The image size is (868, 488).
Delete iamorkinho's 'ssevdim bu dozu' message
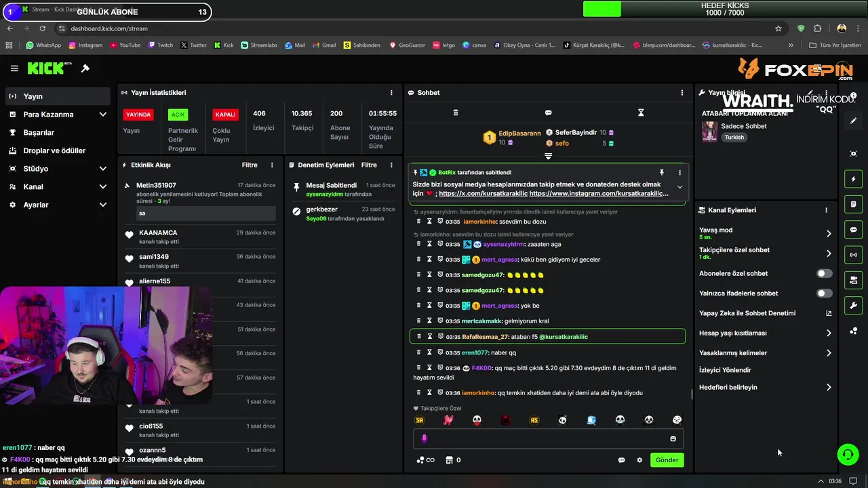click(x=419, y=222)
